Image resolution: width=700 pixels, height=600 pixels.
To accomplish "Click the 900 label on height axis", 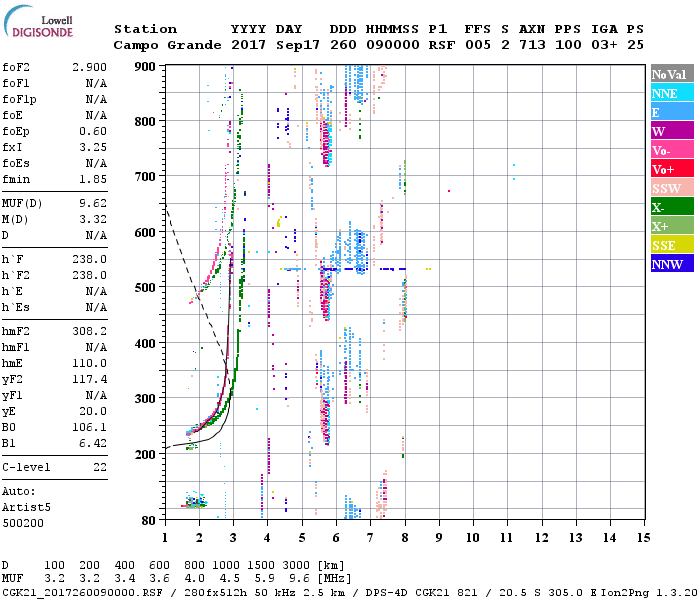I will coord(147,66).
